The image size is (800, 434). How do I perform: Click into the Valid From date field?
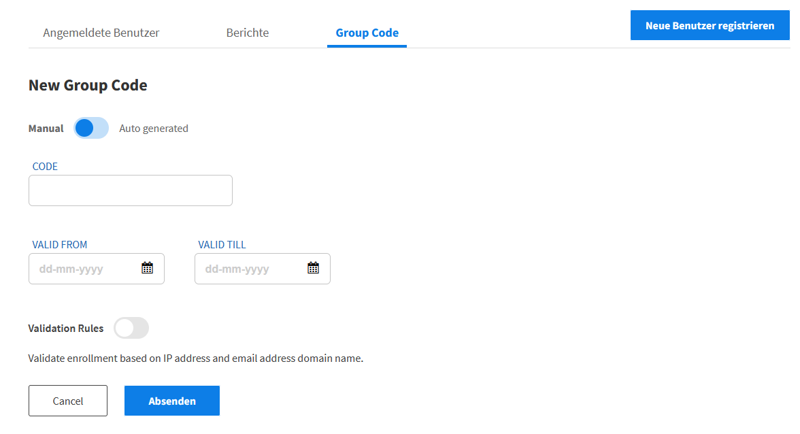point(96,269)
